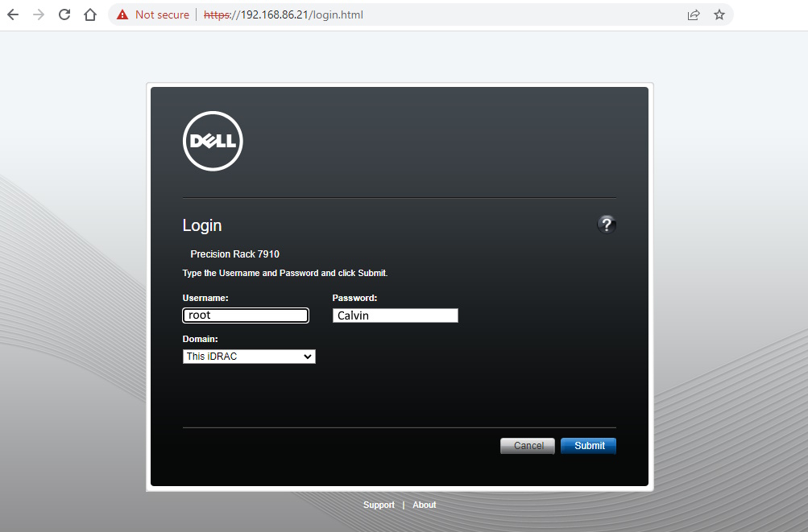
Task: Click the Login heading text
Action: tap(202, 225)
